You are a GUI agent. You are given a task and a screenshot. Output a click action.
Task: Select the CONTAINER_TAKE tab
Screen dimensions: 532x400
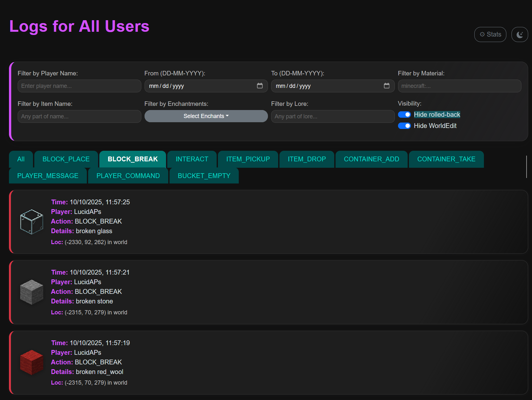point(446,159)
